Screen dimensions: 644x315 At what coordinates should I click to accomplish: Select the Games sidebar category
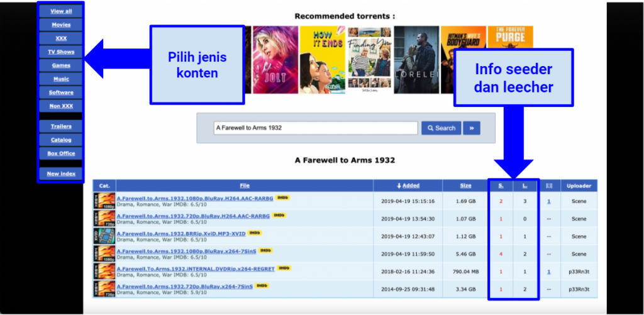point(61,65)
